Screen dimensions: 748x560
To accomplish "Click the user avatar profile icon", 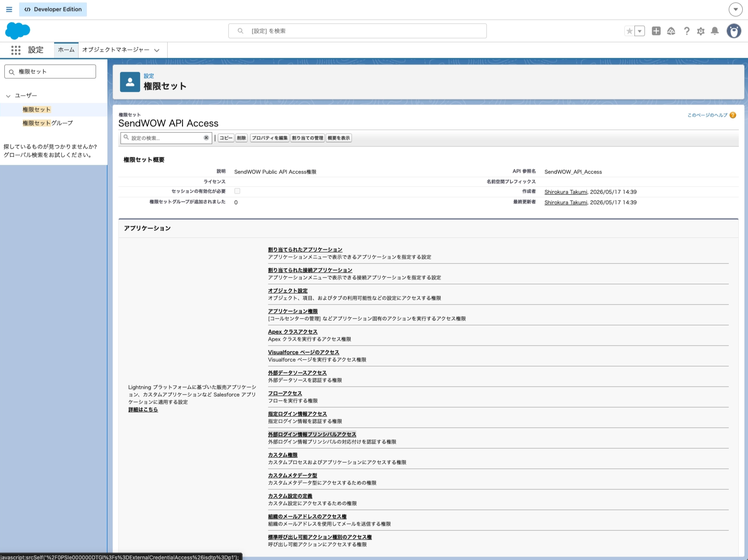I will click(x=734, y=31).
